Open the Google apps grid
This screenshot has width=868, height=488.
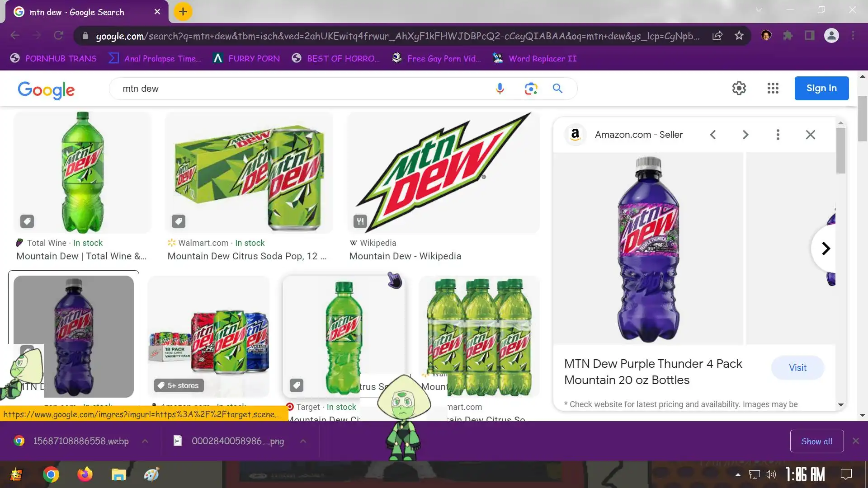pyautogui.click(x=773, y=88)
